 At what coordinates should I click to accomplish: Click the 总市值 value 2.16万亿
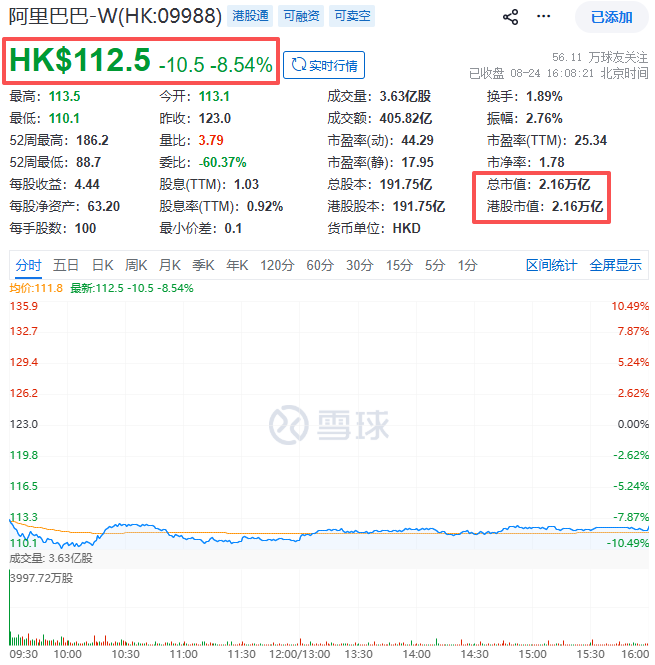tap(564, 184)
